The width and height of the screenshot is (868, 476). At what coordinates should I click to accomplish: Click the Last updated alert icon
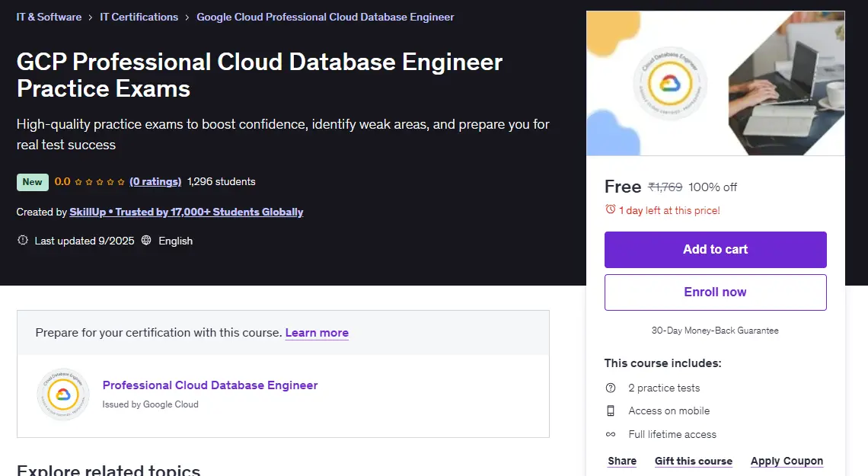[x=23, y=240]
